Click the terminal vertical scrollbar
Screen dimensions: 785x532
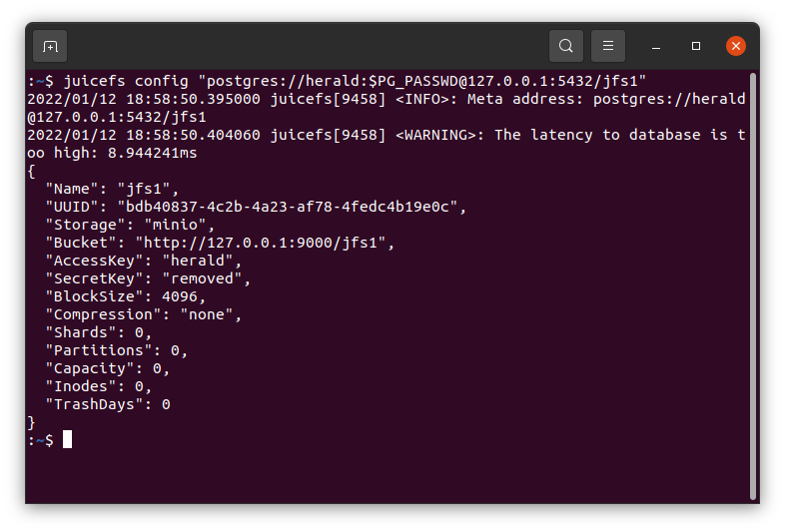tap(752, 286)
